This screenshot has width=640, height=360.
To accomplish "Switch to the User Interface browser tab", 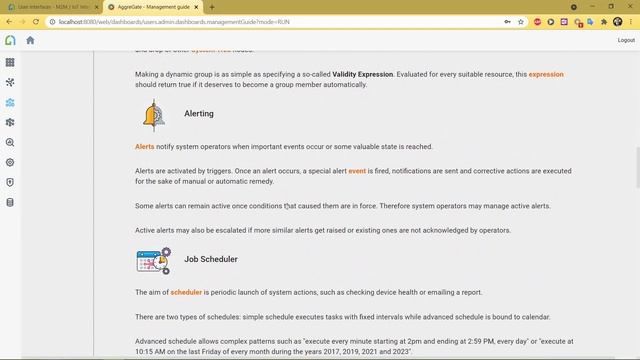I will 52,7.
